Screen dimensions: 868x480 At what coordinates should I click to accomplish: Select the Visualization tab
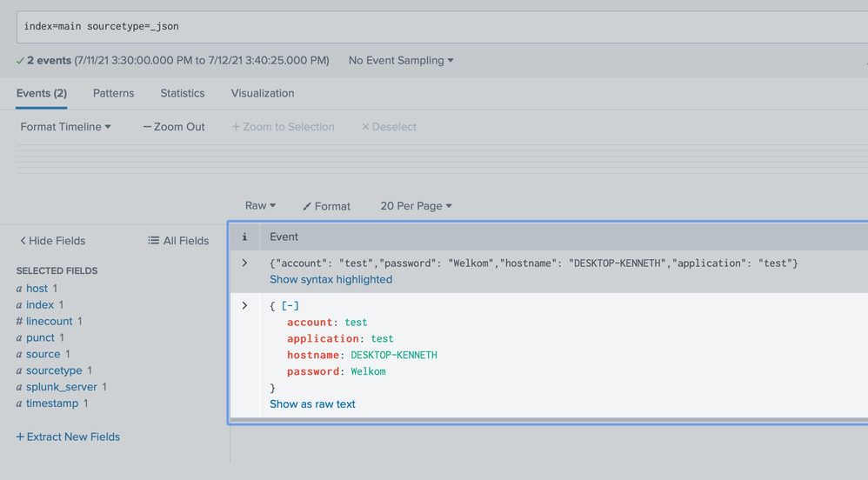click(263, 93)
